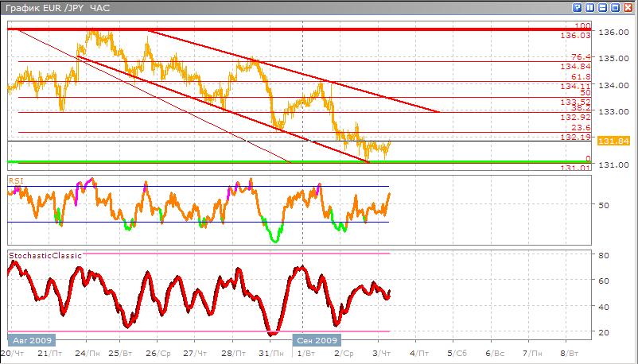Screen dimensions: 638x364
Task: Select the RSI indicator label
Action: [x=16, y=180]
